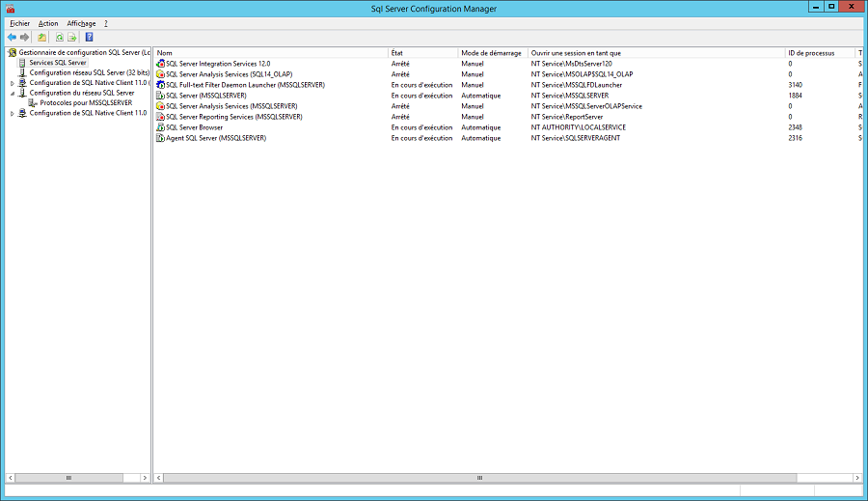Sort by Ouvrir une session en tant que header
Screen dimensions: 868x501
coord(657,53)
